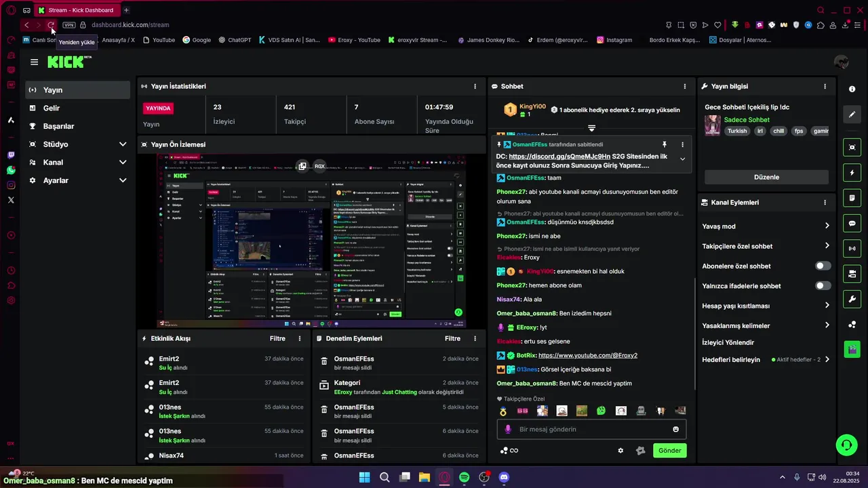
Task: Open Yasaklanmış kelimeler options
Action: [x=766, y=325]
